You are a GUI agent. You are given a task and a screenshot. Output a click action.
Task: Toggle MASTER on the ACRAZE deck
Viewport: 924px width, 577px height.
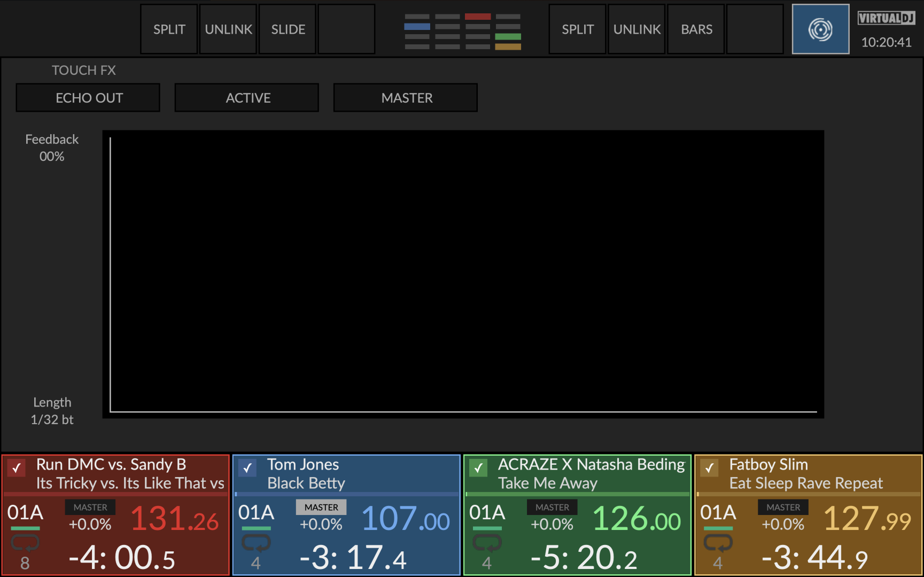click(x=552, y=507)
